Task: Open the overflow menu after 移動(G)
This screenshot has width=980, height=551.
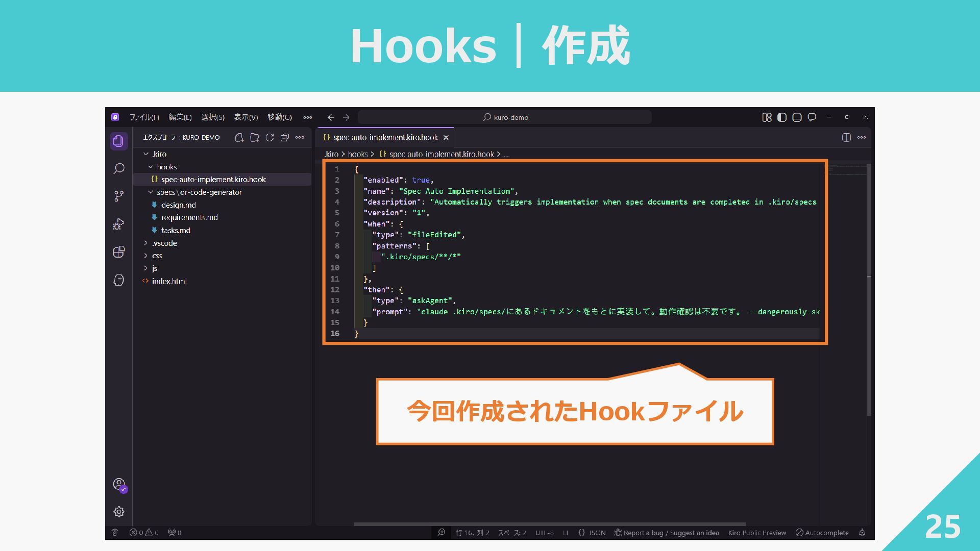Action: tap(307, 117)
